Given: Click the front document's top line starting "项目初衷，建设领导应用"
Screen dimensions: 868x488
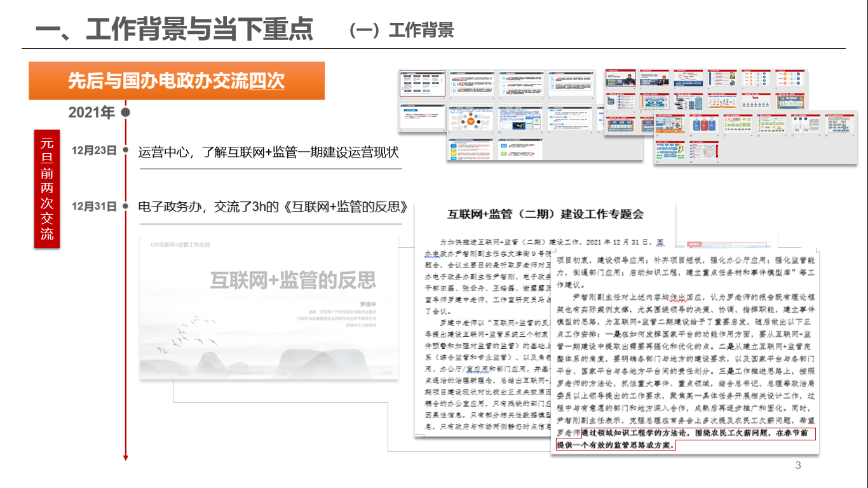Looking at the screenshot, I should coord(685,261).
